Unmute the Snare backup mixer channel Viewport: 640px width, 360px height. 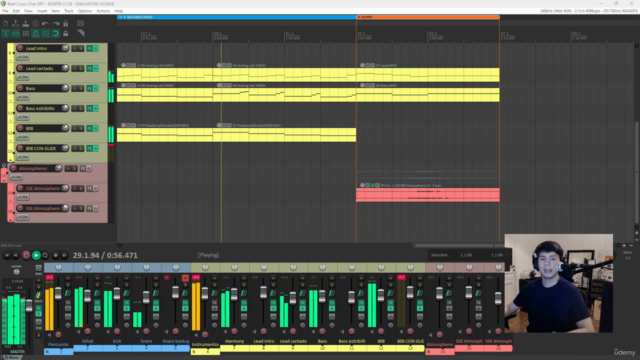185,278
